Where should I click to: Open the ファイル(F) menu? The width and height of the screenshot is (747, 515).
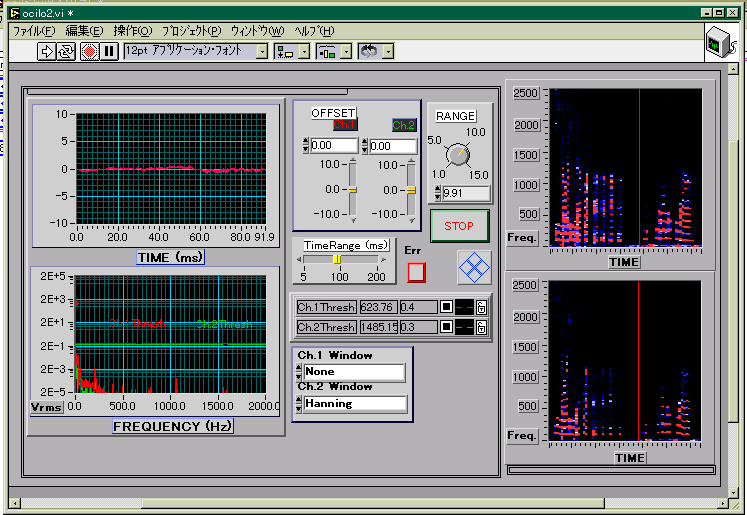pyautogui.click(x=35, y=31)
